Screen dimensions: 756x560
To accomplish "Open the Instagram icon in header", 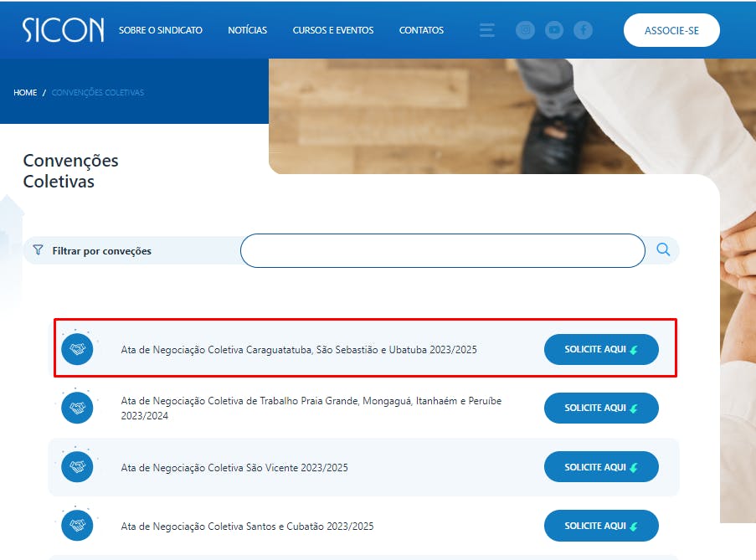I will [525, 30].
